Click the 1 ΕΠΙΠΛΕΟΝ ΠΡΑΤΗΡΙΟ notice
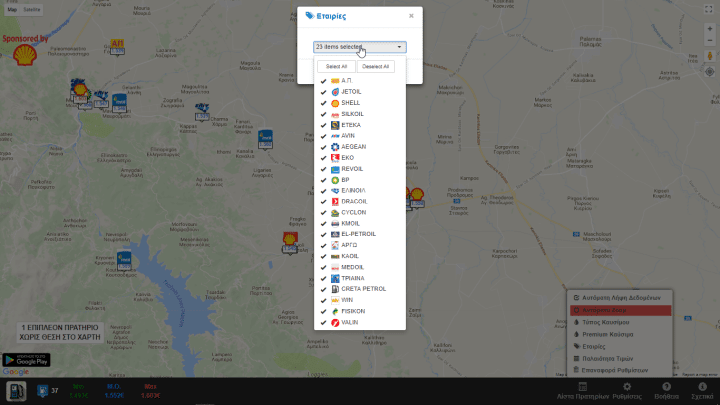Viewport: 720px width, 405px height. pos(60,332)
